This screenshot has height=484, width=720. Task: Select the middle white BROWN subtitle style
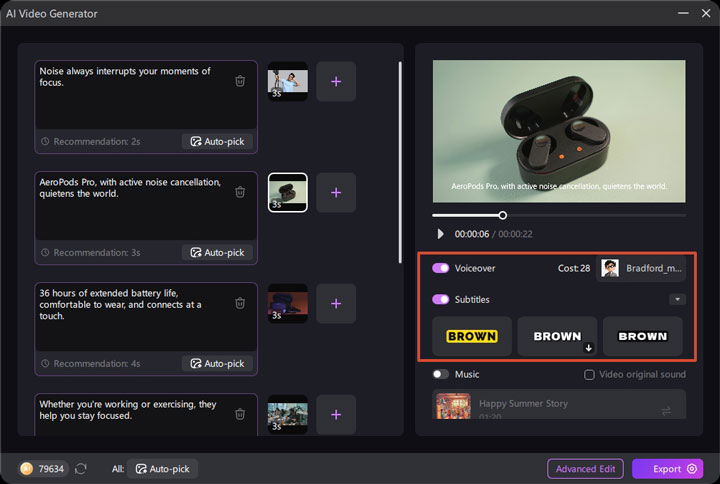tap(557, 336)
